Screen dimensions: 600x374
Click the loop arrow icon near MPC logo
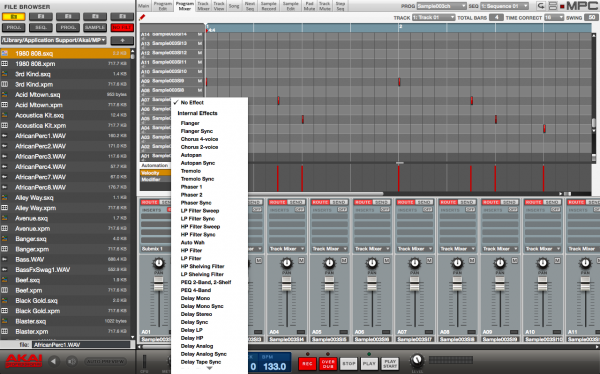point(541,6)
